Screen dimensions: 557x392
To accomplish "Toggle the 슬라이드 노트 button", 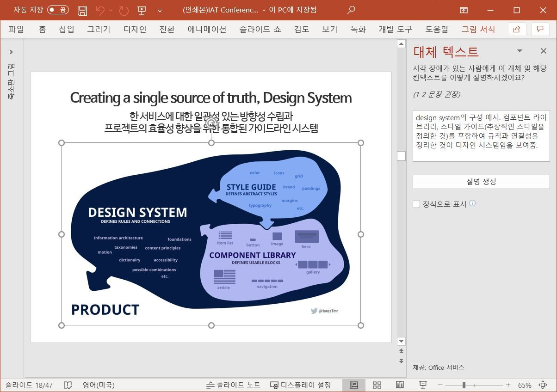I will pyautogui.click(x=233, y=385).
